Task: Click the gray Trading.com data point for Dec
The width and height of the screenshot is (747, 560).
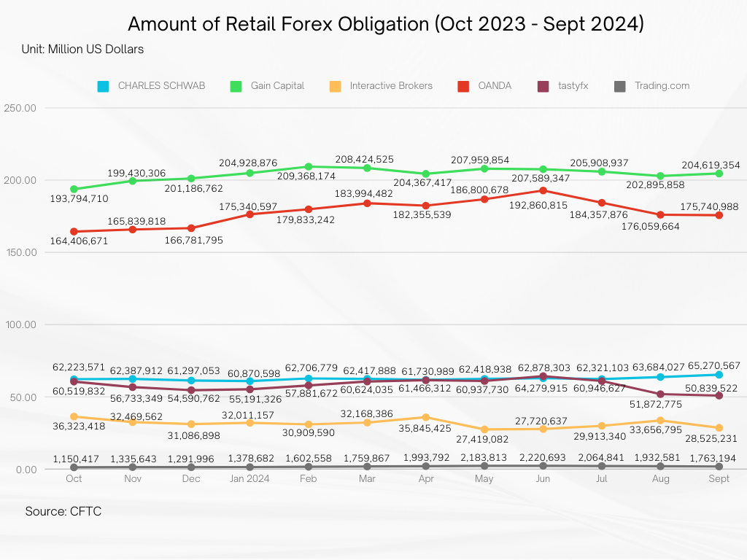Action: [x=191, y=467]
